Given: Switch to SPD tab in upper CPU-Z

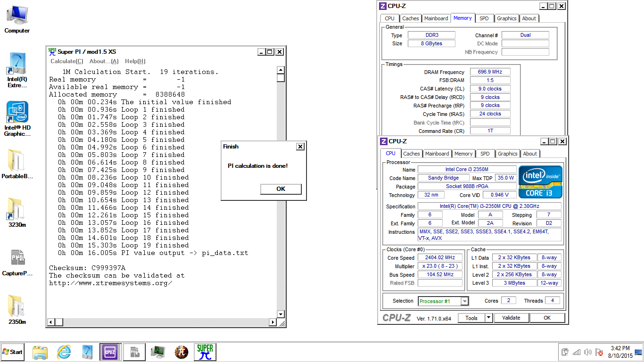Looking at the screenshot, I should click(484, 18).
